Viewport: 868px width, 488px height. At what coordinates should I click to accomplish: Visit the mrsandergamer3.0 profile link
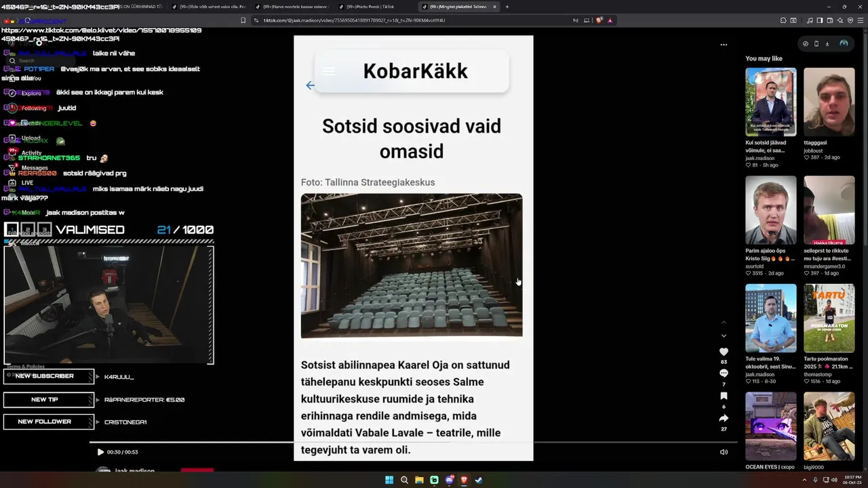[x=825, y=266]
